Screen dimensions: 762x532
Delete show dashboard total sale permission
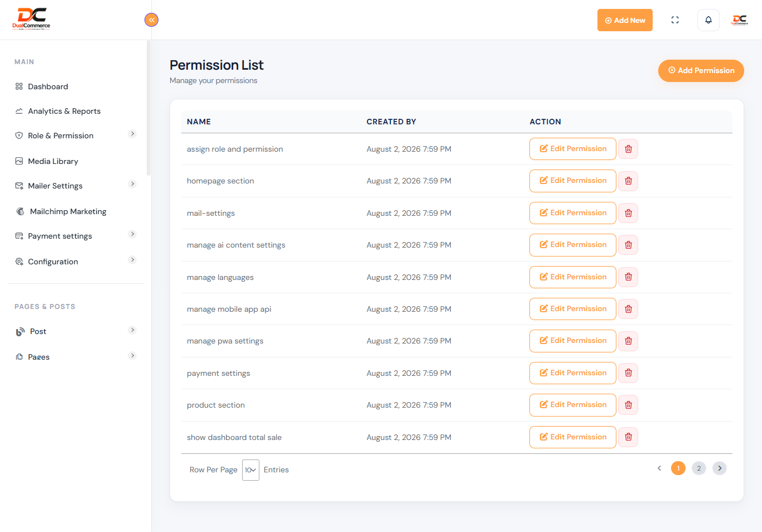(628, 437)
